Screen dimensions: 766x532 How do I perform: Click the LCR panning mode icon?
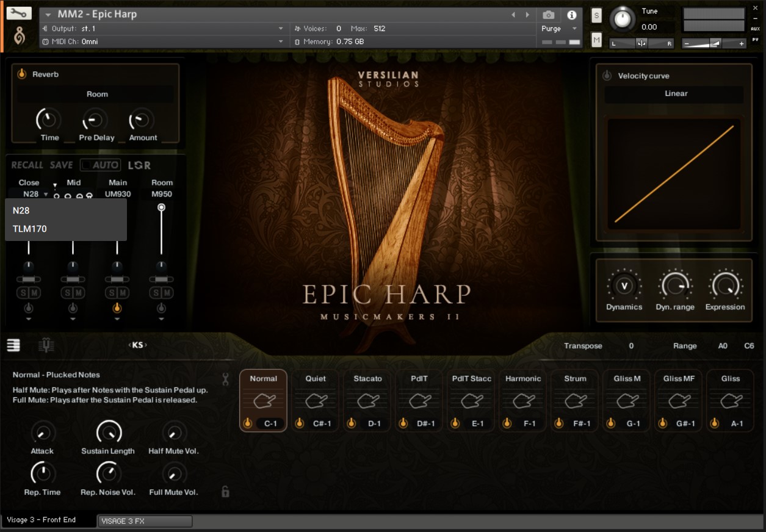click(139, 165)
